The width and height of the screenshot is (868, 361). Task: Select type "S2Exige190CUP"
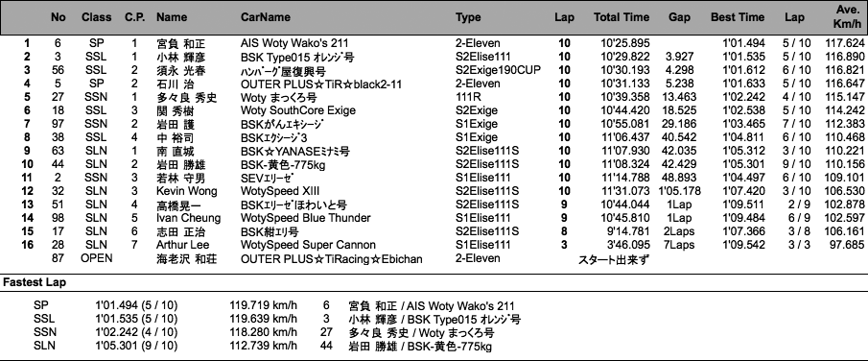[498, 70]
